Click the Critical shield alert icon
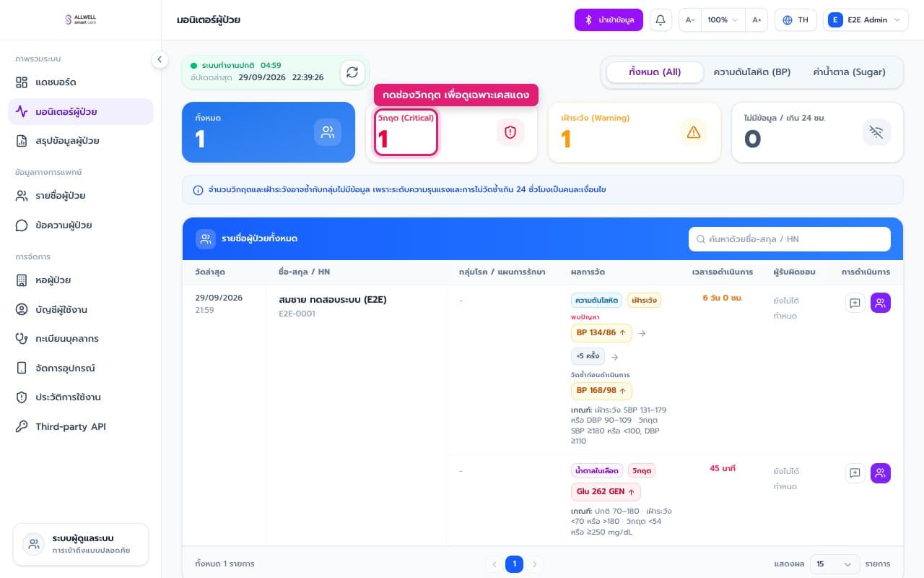The height and width of the screenshot is (578, 924). pyautogui.click(x=510, y=132)
